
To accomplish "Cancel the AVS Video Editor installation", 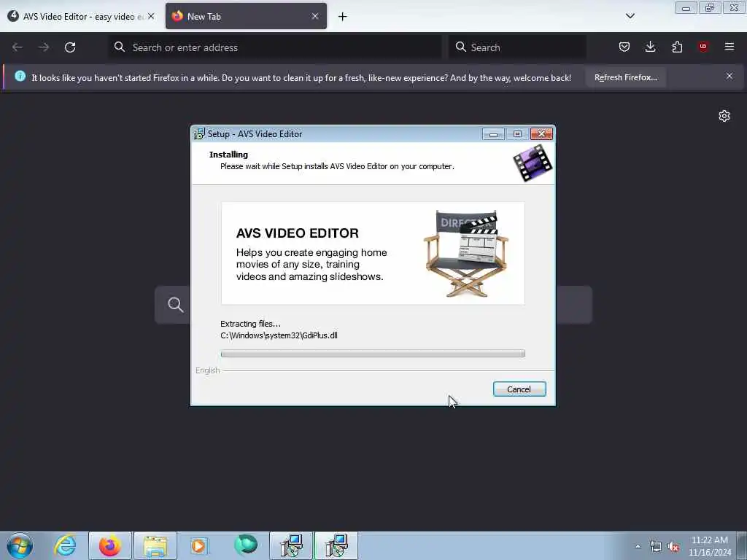I will click(x=519, y=389).
